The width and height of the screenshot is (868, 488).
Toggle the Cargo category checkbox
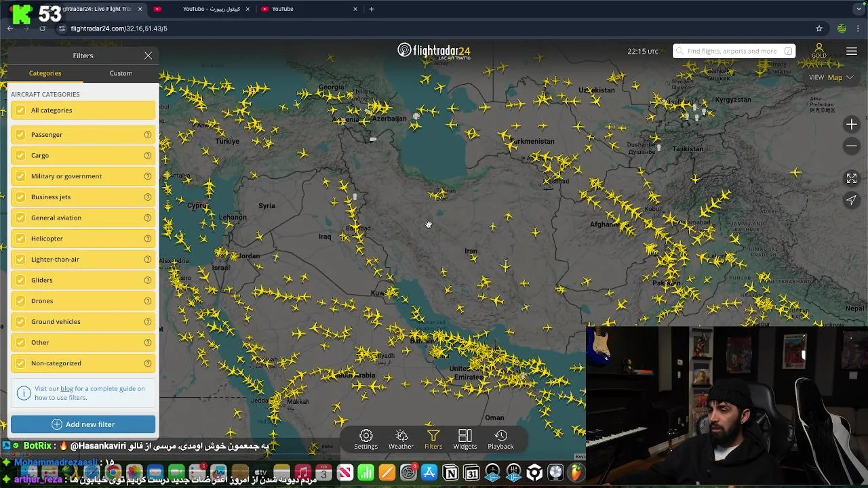pos(20,156)
